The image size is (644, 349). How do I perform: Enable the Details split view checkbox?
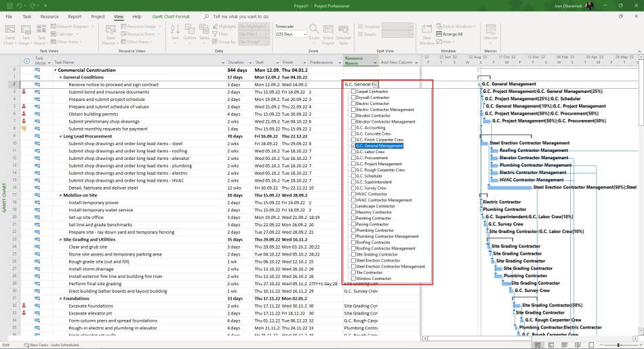point(360,35)
